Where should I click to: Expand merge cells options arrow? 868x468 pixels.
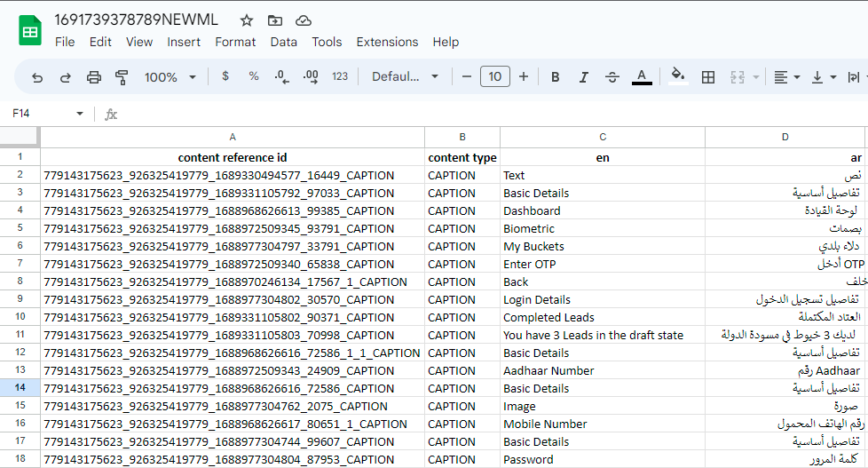pos(755,77)
